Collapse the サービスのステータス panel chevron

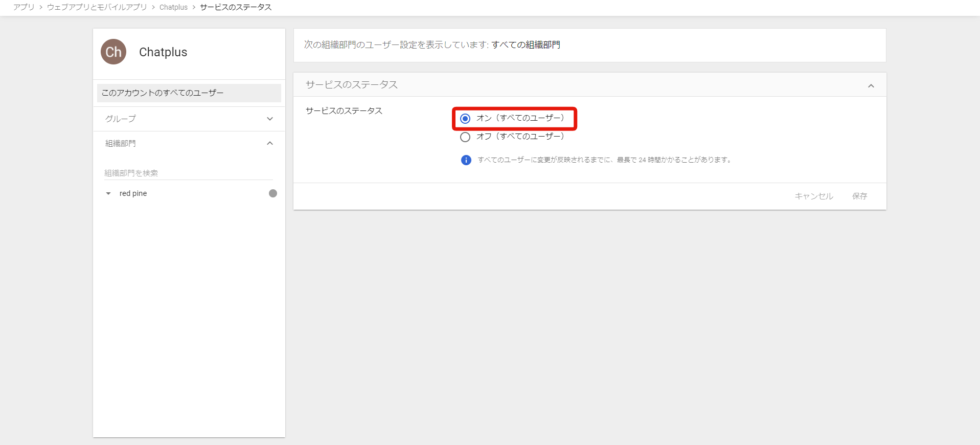[871, 86]
